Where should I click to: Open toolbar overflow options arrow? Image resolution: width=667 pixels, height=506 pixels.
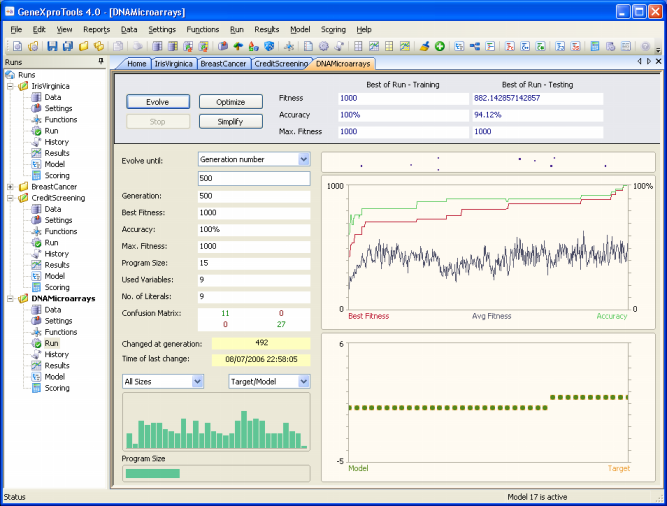658,48
